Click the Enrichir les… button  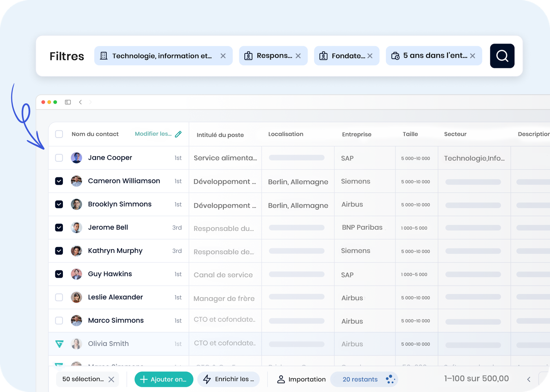pyautogui.click(x=229, y=379)
